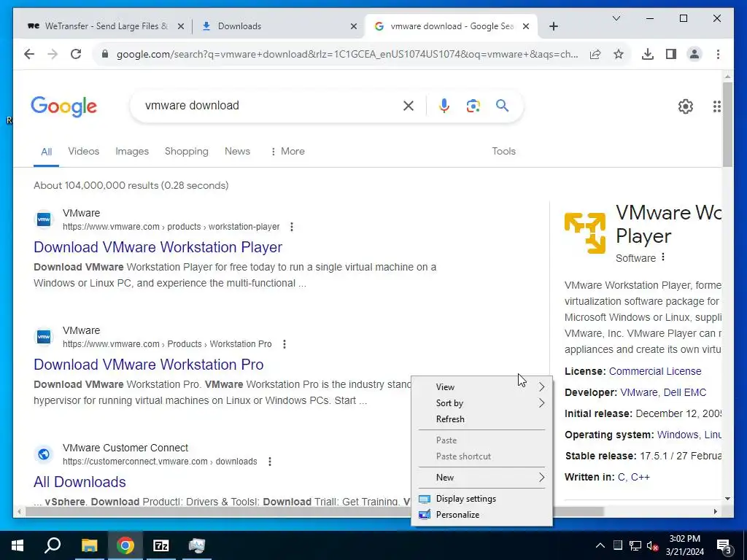Open File Explorer from the taskbar
The image size is (747, 560).
click(89, 545)
